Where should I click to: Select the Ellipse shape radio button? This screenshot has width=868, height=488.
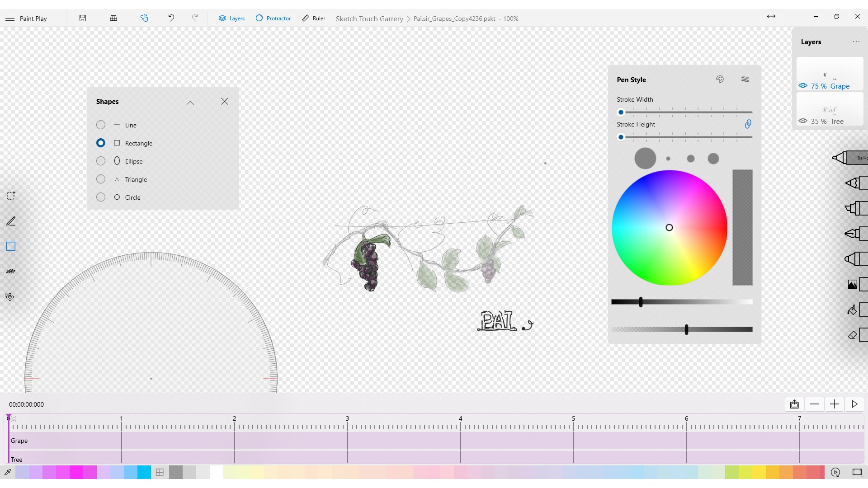[101, 161]
